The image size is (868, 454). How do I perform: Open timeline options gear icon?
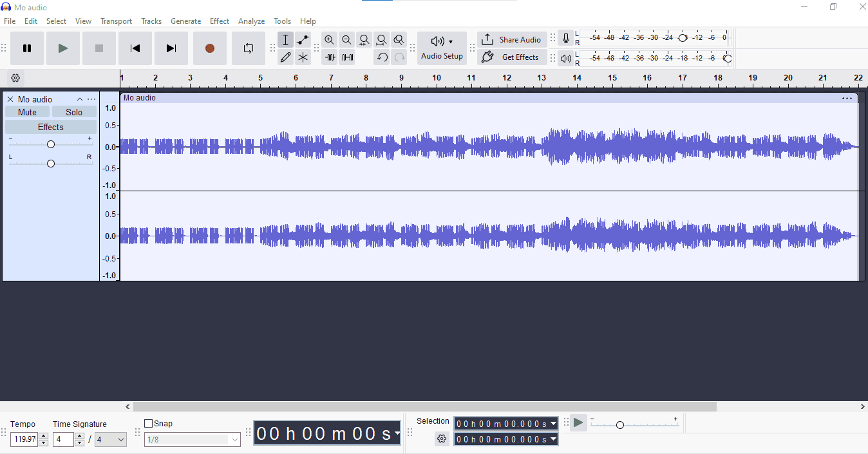16,78
